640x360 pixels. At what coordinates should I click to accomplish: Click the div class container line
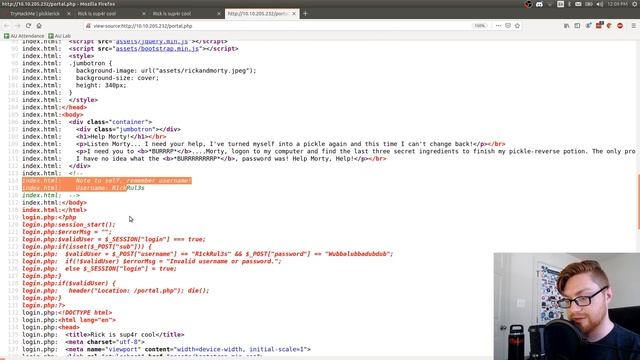87,122
